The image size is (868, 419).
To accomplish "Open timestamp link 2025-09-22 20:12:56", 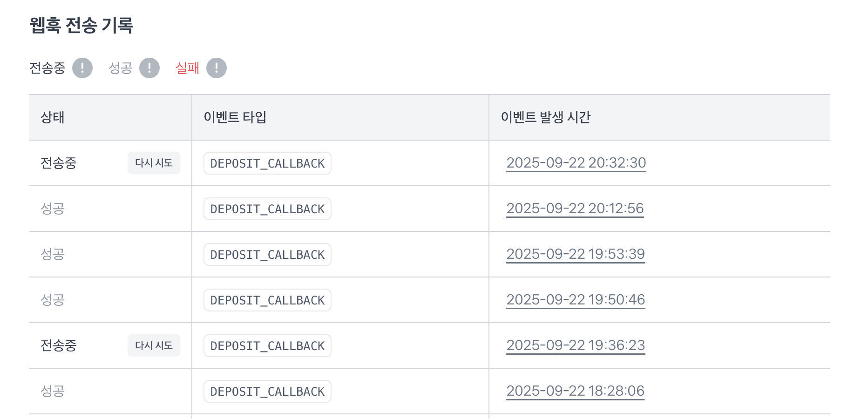I will pos(575,209).
